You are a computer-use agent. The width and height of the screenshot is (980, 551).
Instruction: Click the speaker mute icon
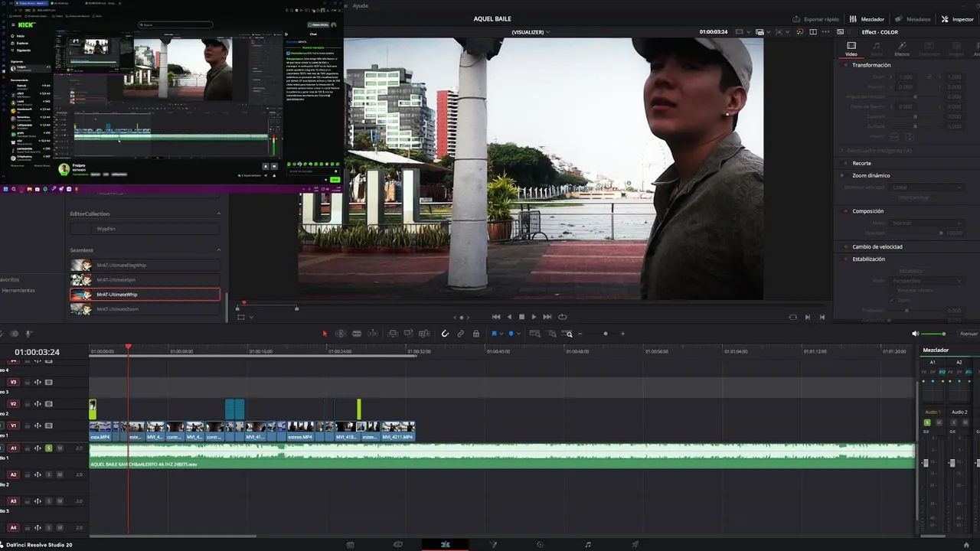(915, 334)
